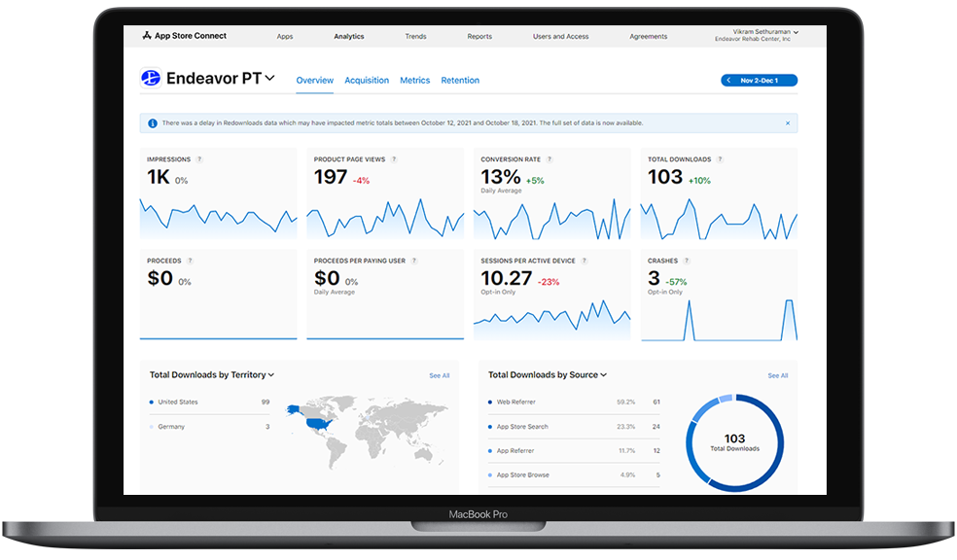957x560 pixels.
Task: Open the help icon next to Conversion Rate
Action: click(x=549, y=159)
